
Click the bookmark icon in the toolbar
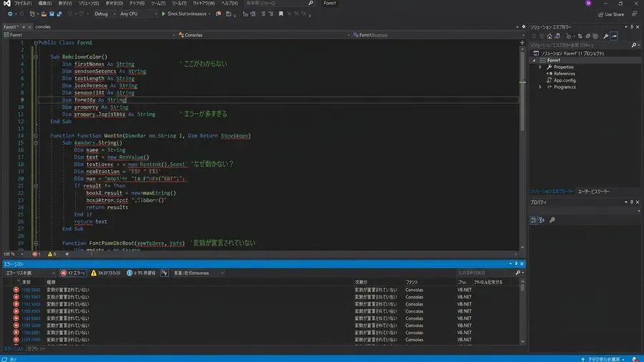point(281,14)
